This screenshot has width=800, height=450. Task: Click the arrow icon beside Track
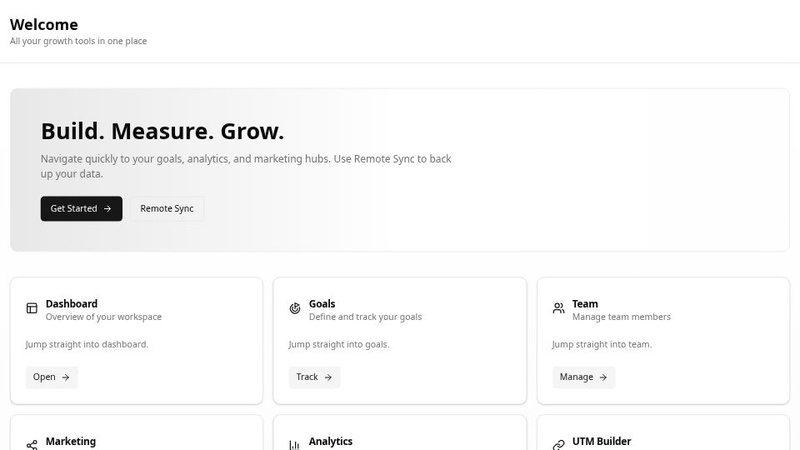(328, 377)
